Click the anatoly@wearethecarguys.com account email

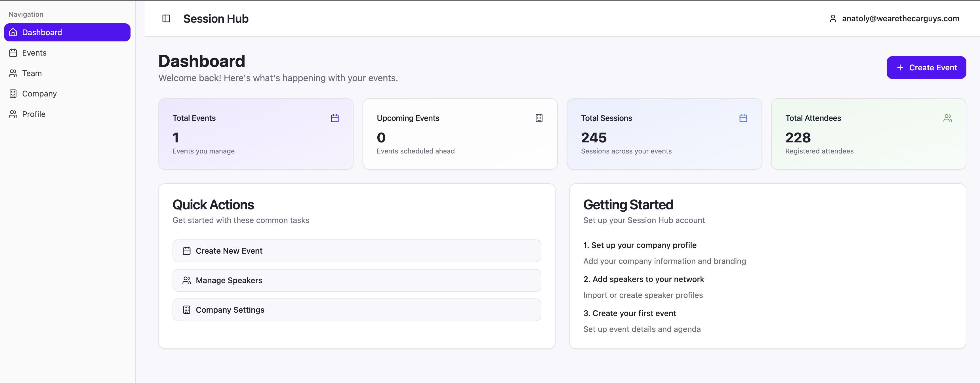tap(900, 18)
